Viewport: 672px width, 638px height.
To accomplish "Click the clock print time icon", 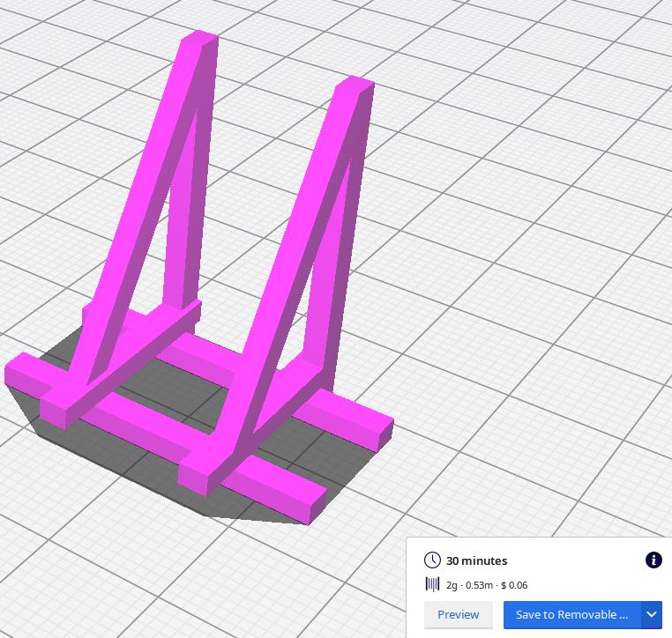I will (x=432, y=560).
